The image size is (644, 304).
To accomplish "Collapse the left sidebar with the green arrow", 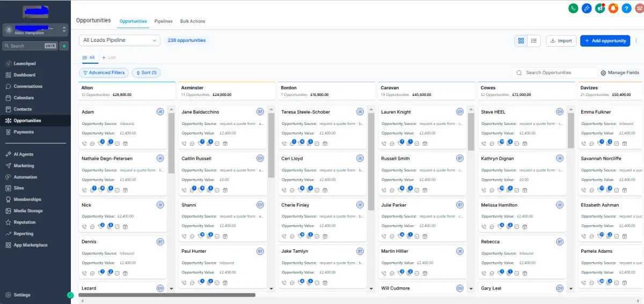I will pos(70,295).
